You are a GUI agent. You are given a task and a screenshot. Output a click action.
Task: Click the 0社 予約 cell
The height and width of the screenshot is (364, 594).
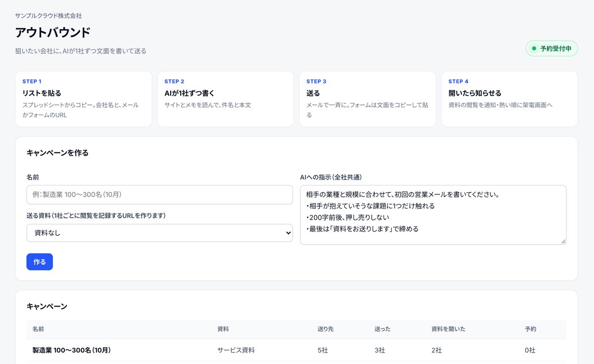click(530, 350)
